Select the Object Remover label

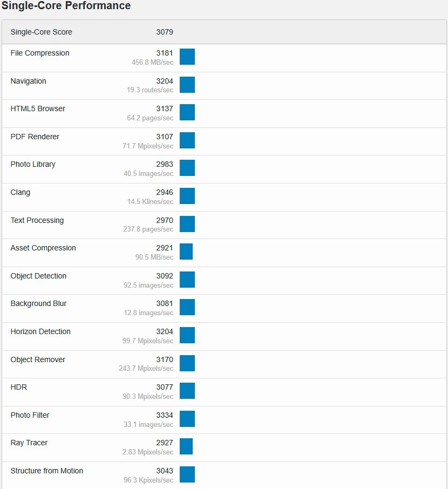coord(38,359)
